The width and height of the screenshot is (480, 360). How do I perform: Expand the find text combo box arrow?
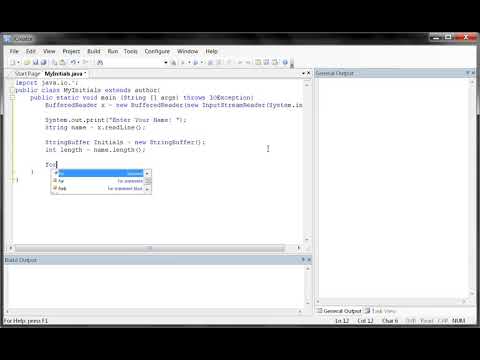166,62
